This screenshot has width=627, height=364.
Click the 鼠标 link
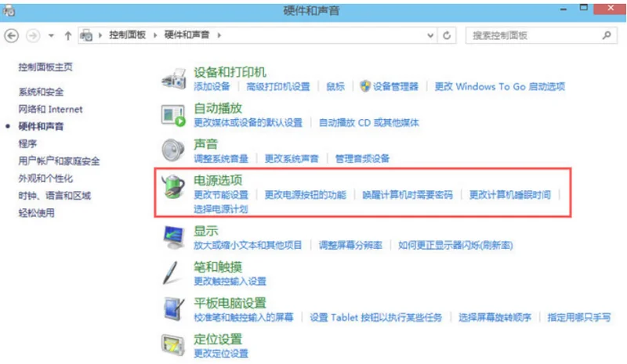pyautogui.click(x=335, y=86)
